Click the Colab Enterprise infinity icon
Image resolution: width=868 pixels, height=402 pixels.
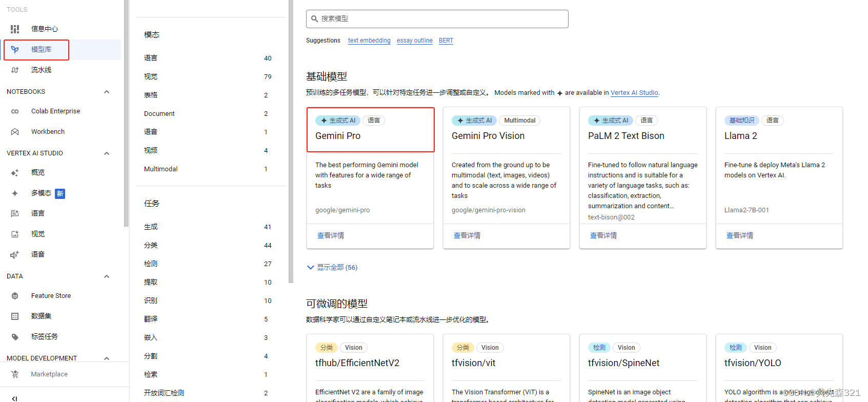[x=15, y=111]
